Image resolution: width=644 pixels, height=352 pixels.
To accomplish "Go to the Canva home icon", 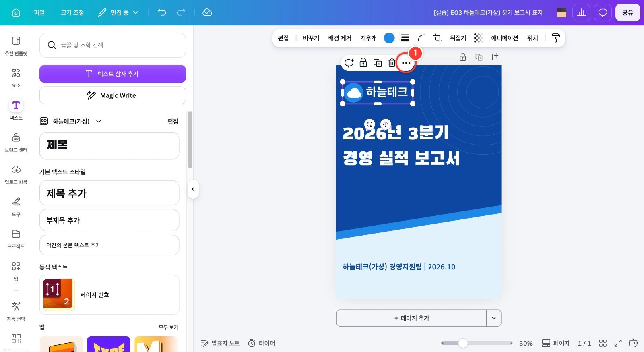I will (x=16, y=12).
